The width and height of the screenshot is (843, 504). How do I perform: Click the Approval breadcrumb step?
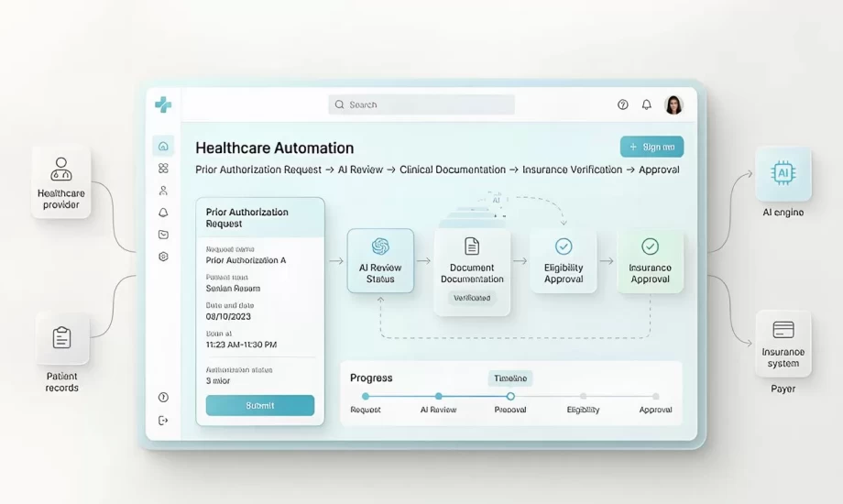click(659, 170)
